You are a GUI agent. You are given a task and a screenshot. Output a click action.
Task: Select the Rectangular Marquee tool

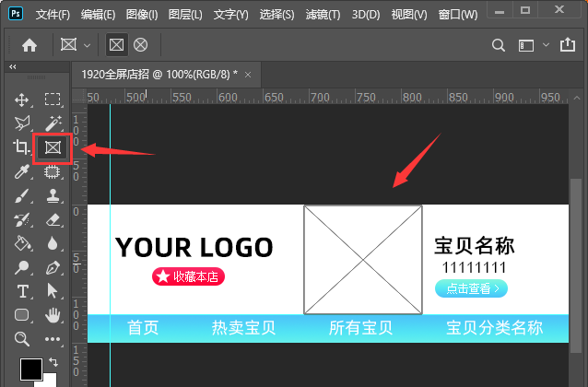(53, 100)
